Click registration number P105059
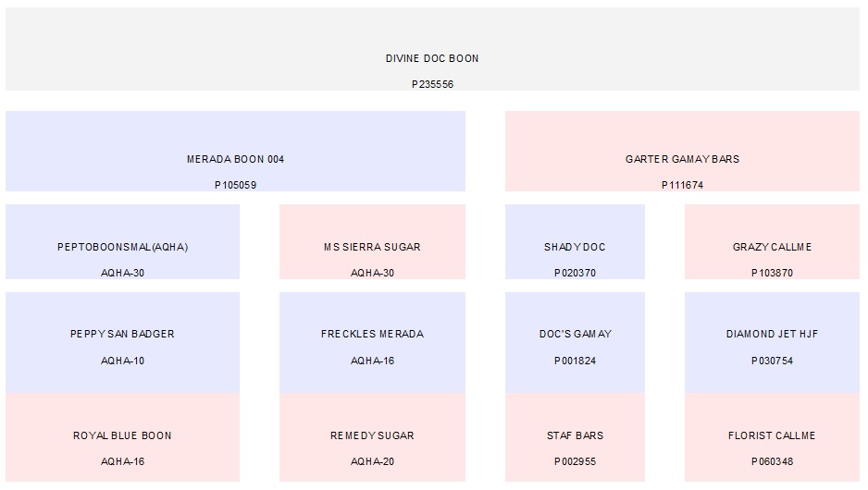The height and width of the screenshot is (490, 868). point(235,185)
